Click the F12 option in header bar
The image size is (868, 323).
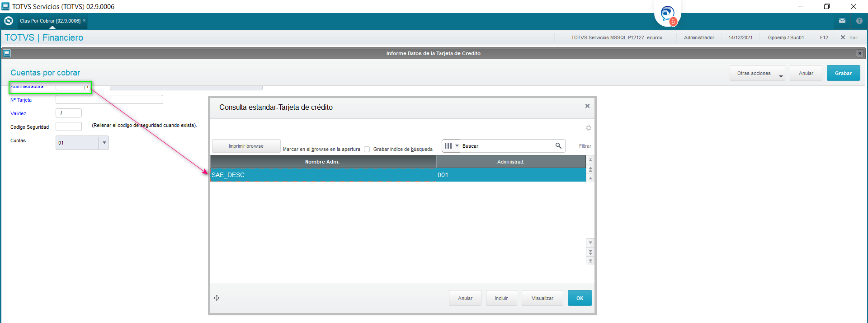824,37
